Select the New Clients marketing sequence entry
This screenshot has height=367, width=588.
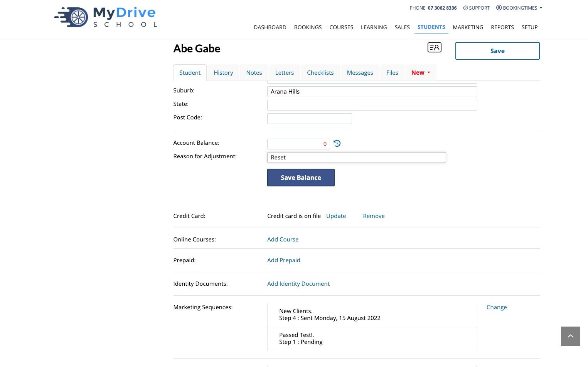pos(372,315)
